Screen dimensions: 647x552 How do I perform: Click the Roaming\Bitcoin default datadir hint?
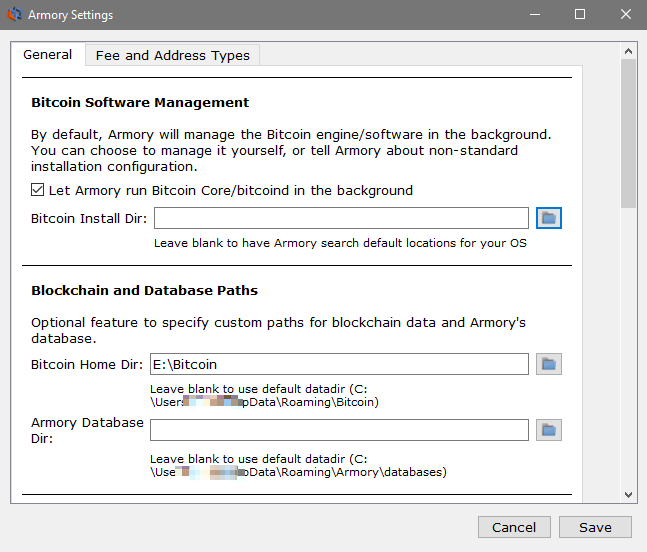click(x=264, y=395)
